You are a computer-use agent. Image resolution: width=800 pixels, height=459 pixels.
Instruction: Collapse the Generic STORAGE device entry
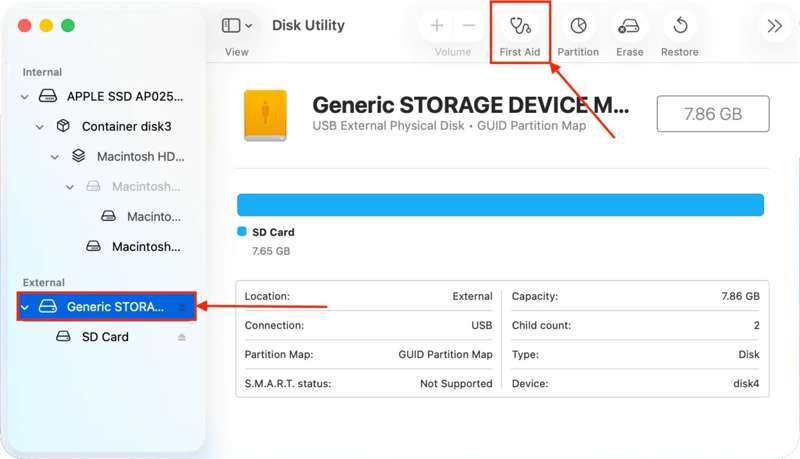(25, 307)
